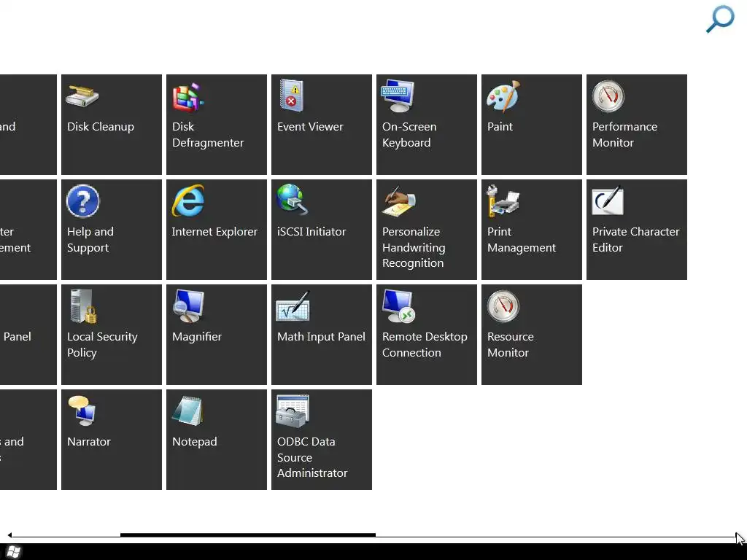747x560 pixels.
Task: Open the Remote Desktop Connection icon
Action: pyautogui.click(x=399, y=306)
